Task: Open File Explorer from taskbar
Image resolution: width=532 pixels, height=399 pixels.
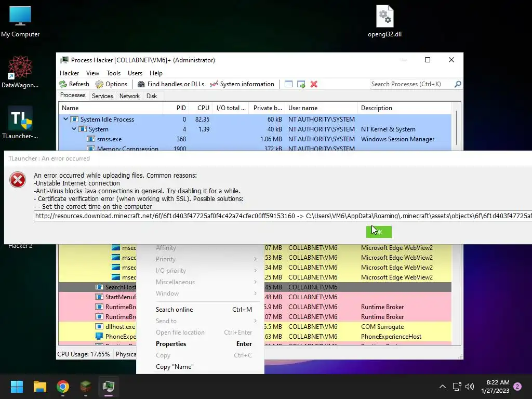Action: point(39,387)
